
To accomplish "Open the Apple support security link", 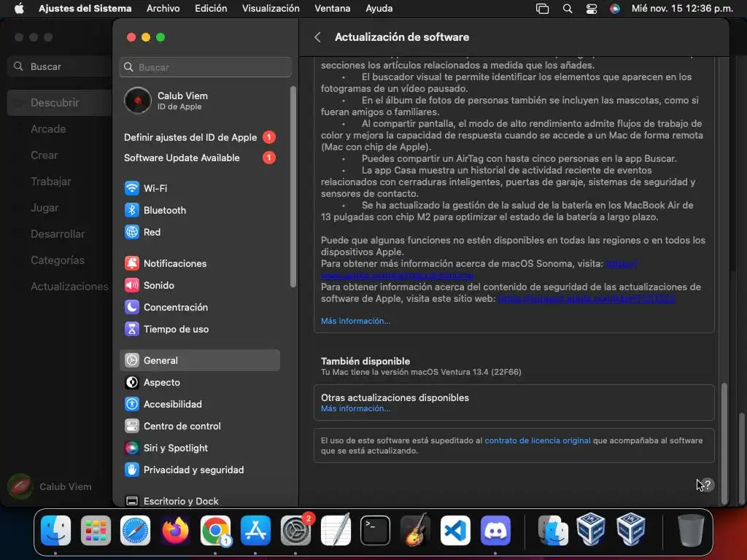I will pyautogui.click(x=587, y=298).
